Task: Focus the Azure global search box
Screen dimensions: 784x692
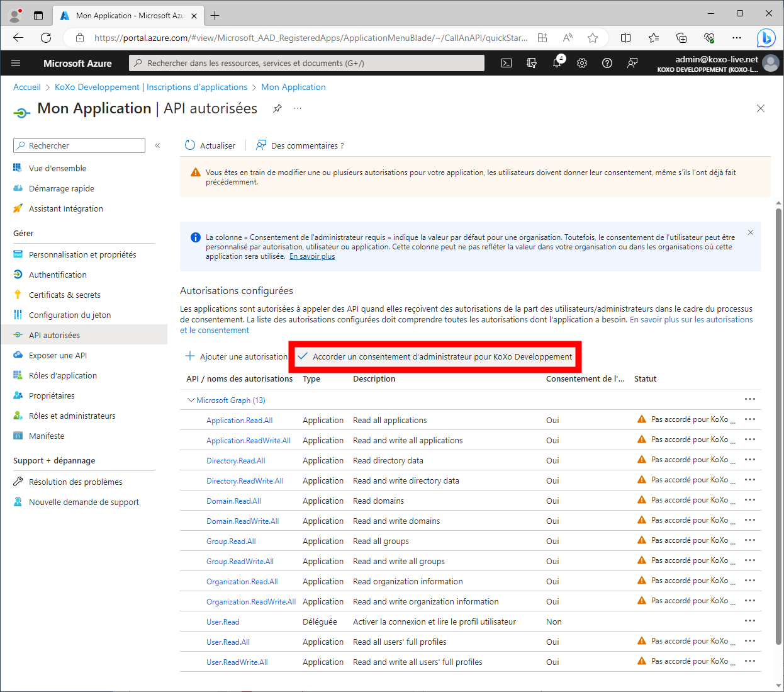Action: pyautogui.click(x=307, y=63)
